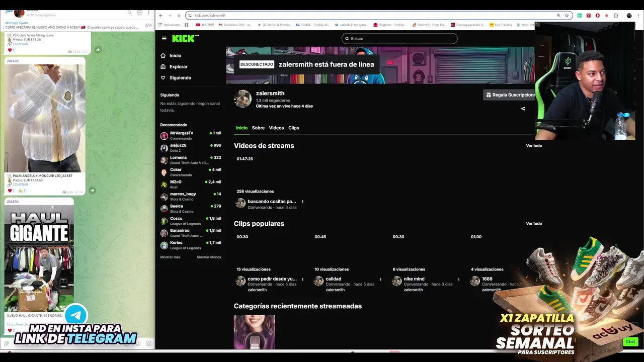Click the Telegram channel search icon
The image size is (644, 362).
tap(129, 13)
